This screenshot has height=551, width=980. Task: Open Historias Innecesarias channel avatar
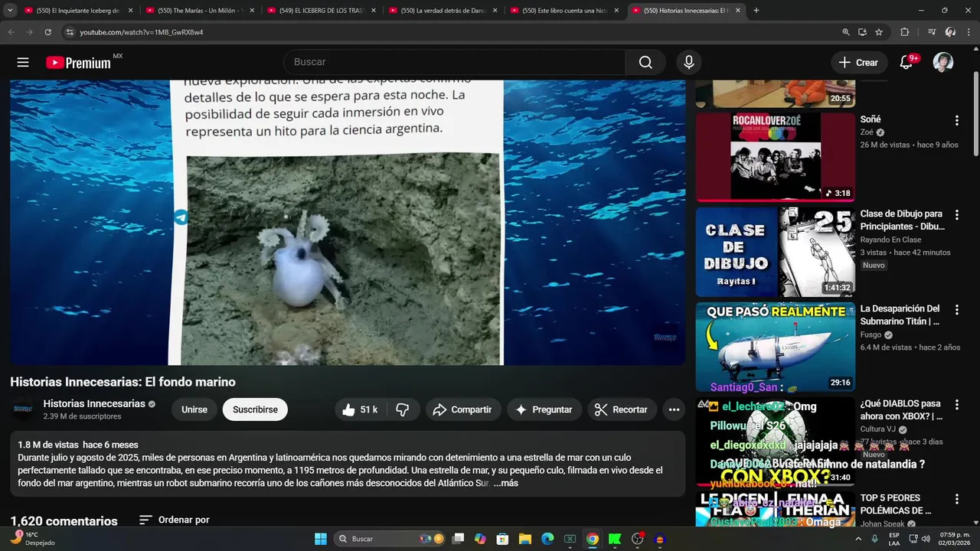point(23,409)
